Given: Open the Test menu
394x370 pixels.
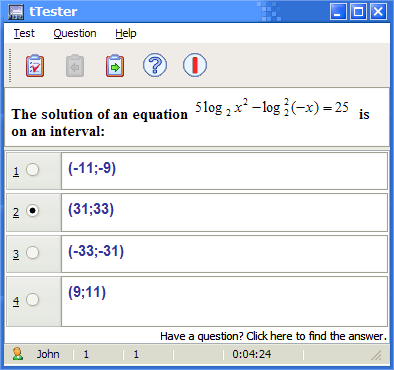Looking at the screenshot, I should [24, 33].
